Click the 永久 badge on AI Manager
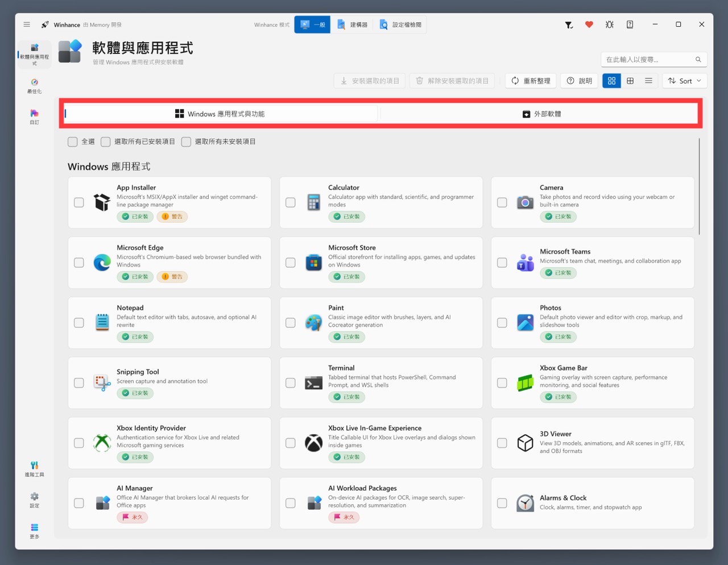 click(x=133, y=517)
